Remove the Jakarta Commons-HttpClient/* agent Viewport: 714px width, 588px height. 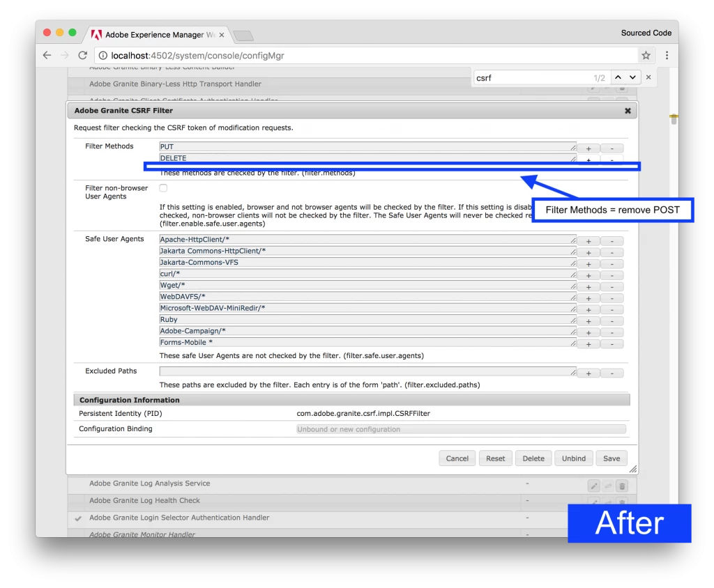612,253
